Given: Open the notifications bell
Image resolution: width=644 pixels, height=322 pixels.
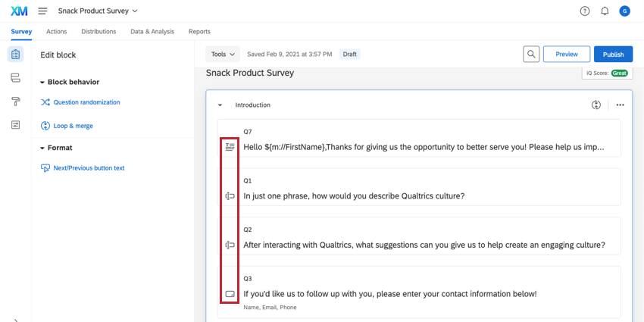Looking at the screenshot, I should (605, 11).
